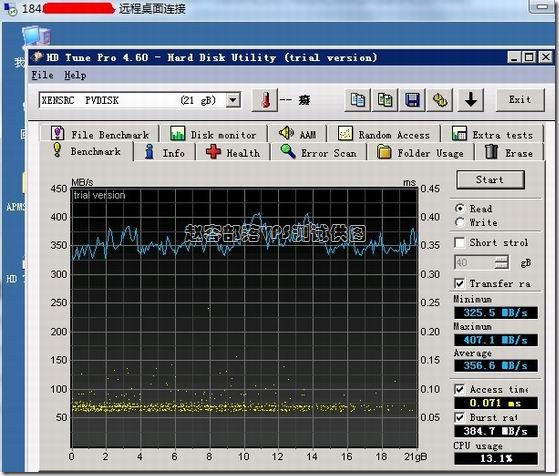
Task: Open the Help menu
Action: pos(75,75)
